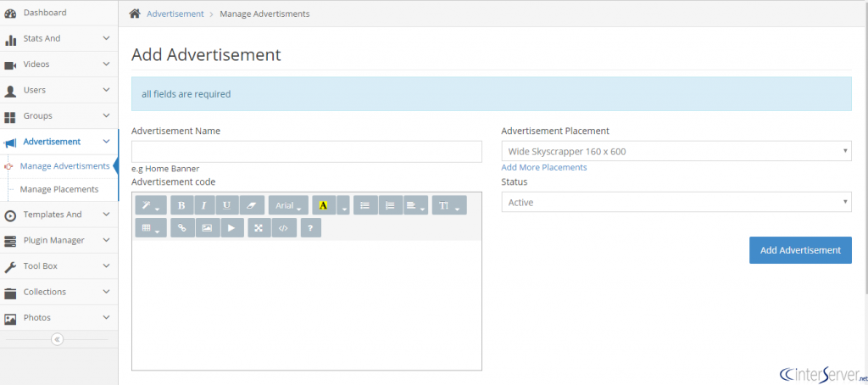The width and height of the screenshot is (868, 385).
Task: Expand the Photos menu chevron
Action: [106, 317]
